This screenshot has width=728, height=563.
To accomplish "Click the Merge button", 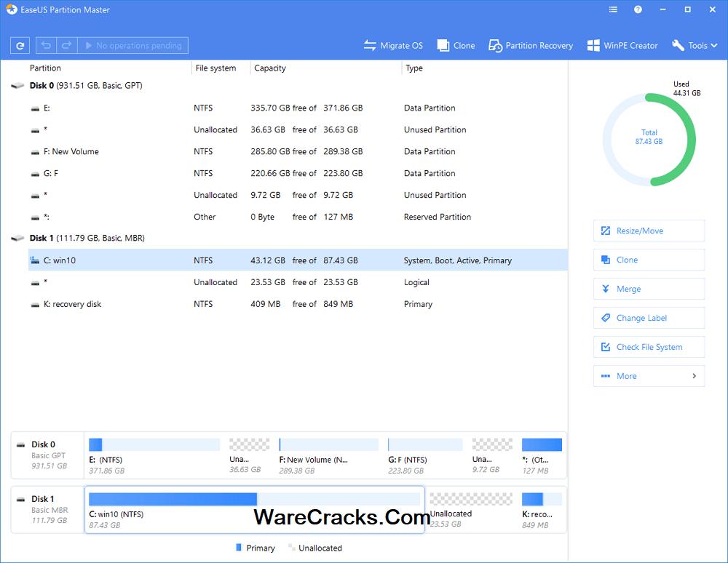I will pyautogui.click(x=649, y=289).
